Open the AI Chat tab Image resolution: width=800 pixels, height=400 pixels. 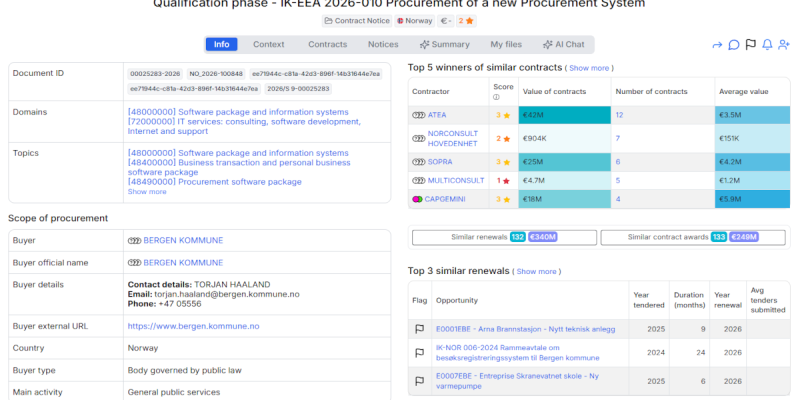[x=564, y=44]
